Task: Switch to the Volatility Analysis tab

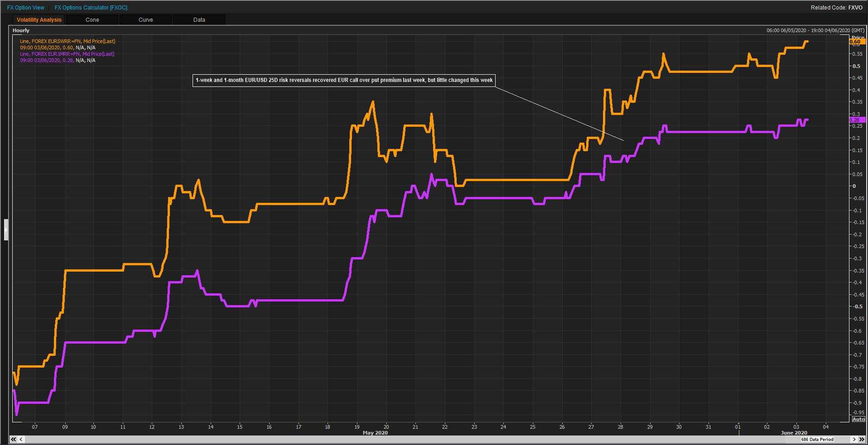Action: [39, 20]
